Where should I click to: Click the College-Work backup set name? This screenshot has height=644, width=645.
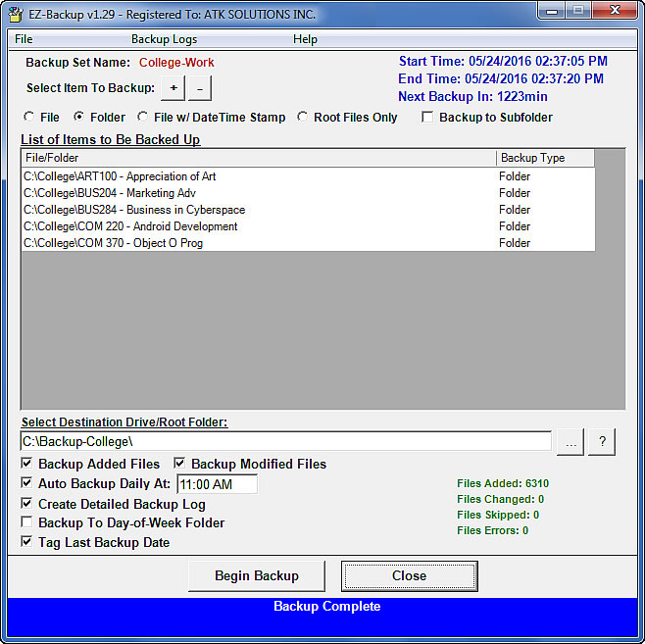tap(176, 63)
